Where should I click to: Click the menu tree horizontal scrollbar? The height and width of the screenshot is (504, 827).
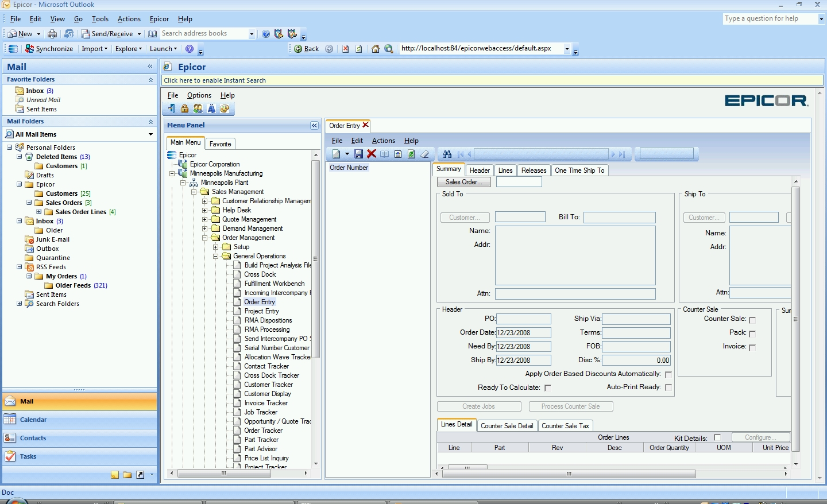click(x=224, y=474)
